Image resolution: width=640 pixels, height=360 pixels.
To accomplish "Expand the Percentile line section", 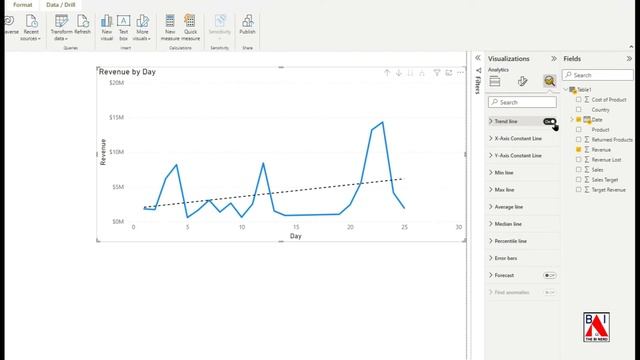I will coord(491,241).
